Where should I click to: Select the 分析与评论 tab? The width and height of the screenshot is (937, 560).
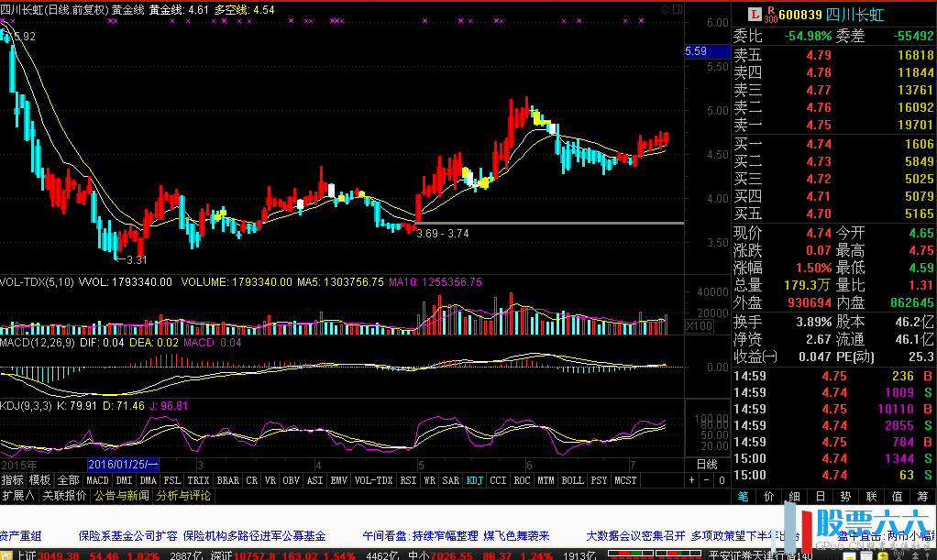click(184, 496)
